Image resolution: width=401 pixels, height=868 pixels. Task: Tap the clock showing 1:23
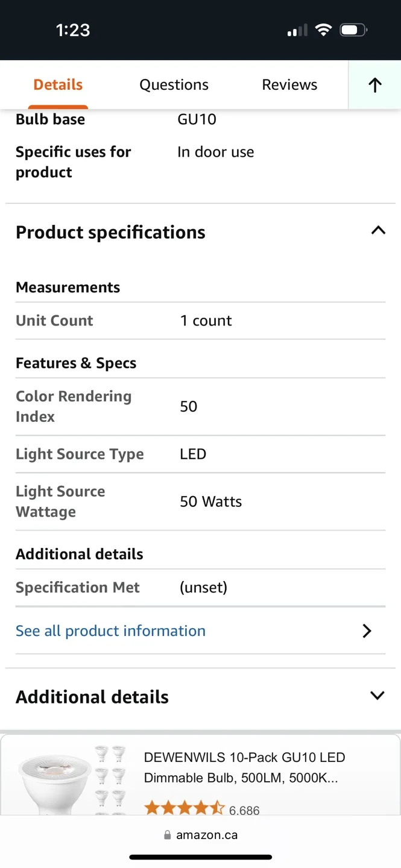[x=72, y=29]
